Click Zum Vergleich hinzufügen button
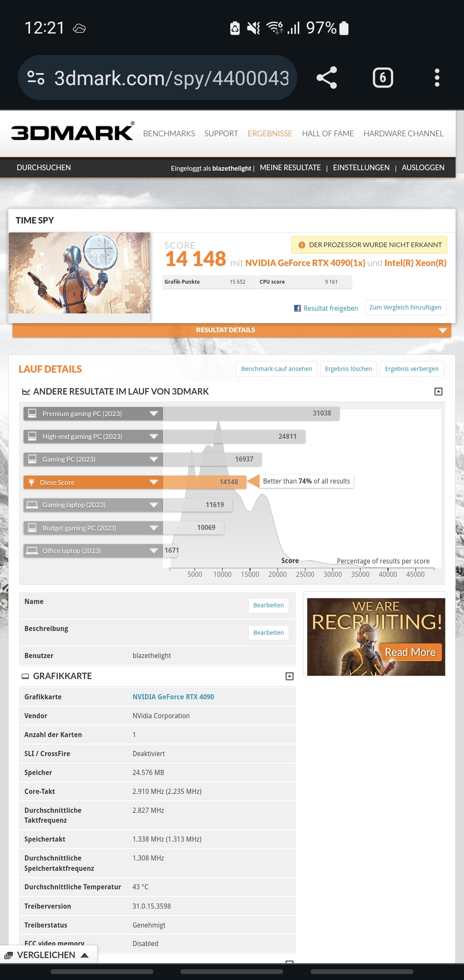Image resolution: width=464 pixels, height=980 pixels. pyautogui.click(x=406, y=307)
